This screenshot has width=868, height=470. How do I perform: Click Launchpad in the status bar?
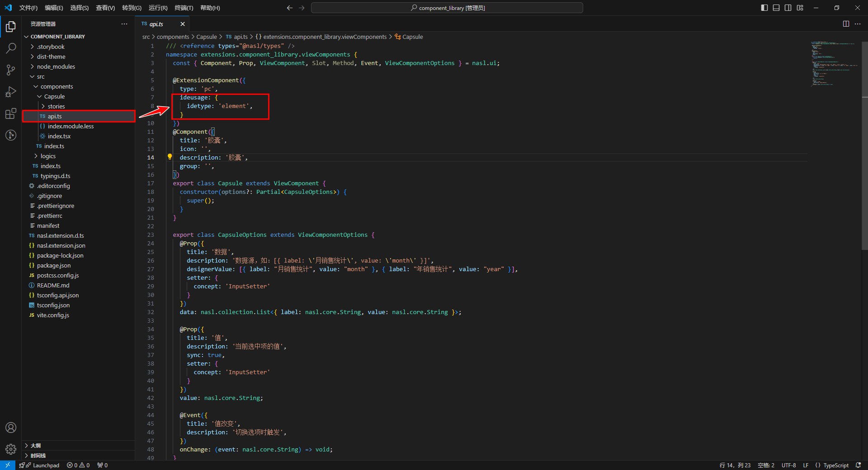click(x=39, y=465)
